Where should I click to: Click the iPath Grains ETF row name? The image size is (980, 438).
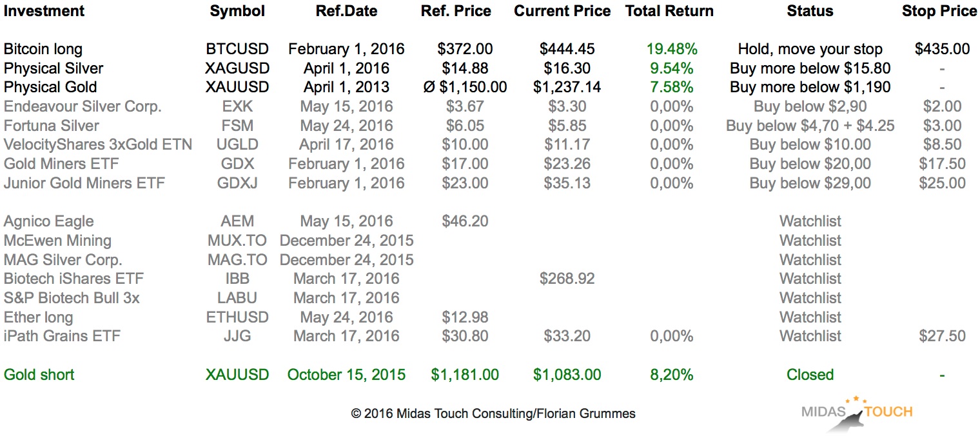[x=62, y=336]
